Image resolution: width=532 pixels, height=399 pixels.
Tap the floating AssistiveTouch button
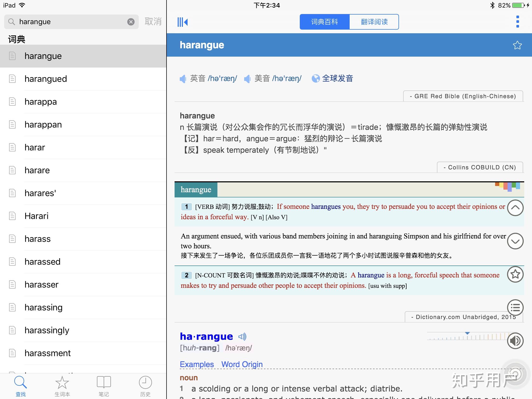(515, 374)
